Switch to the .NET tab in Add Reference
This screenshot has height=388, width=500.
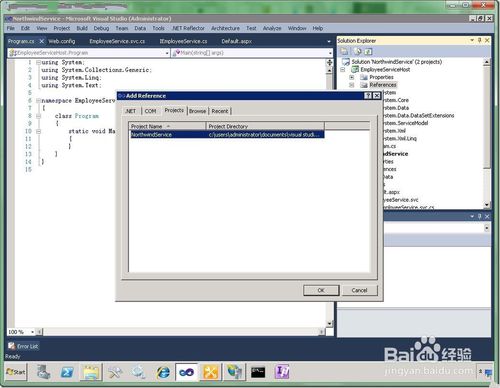click(x=131, y=111)
